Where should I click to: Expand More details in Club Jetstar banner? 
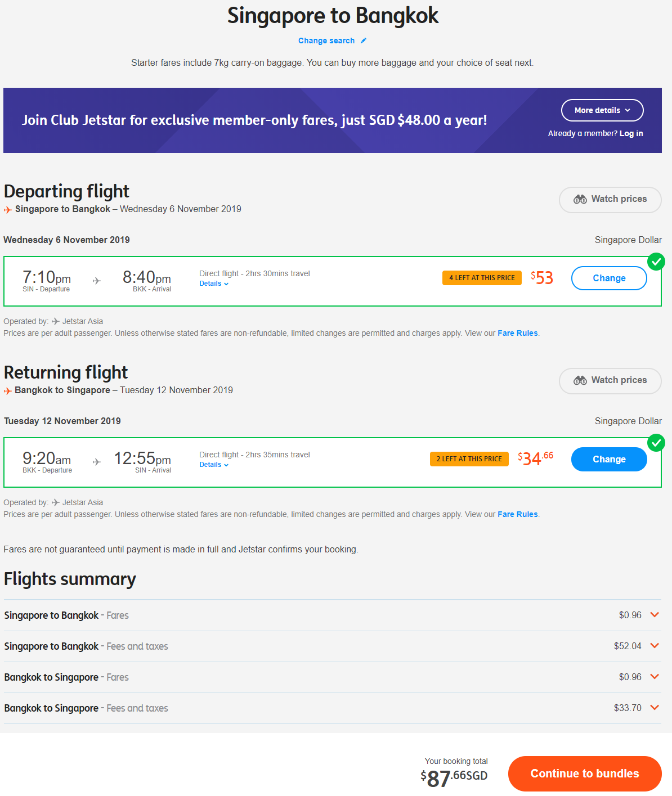[602, 110]
